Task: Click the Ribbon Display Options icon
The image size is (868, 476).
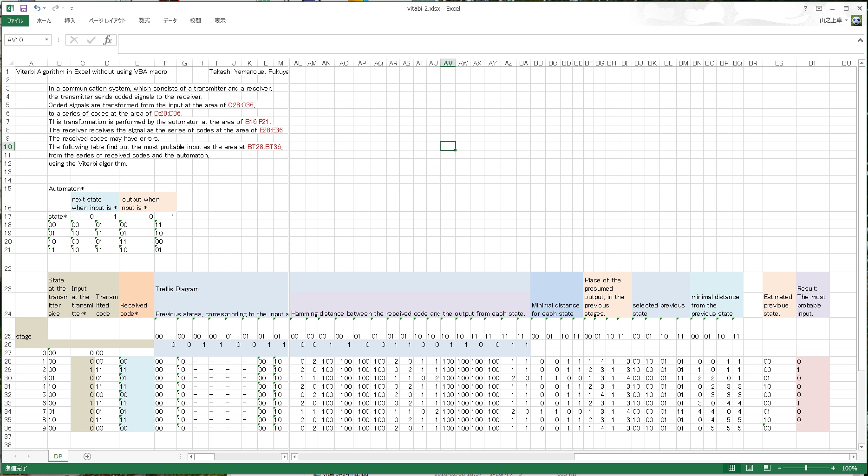Action: pos(819,8)
